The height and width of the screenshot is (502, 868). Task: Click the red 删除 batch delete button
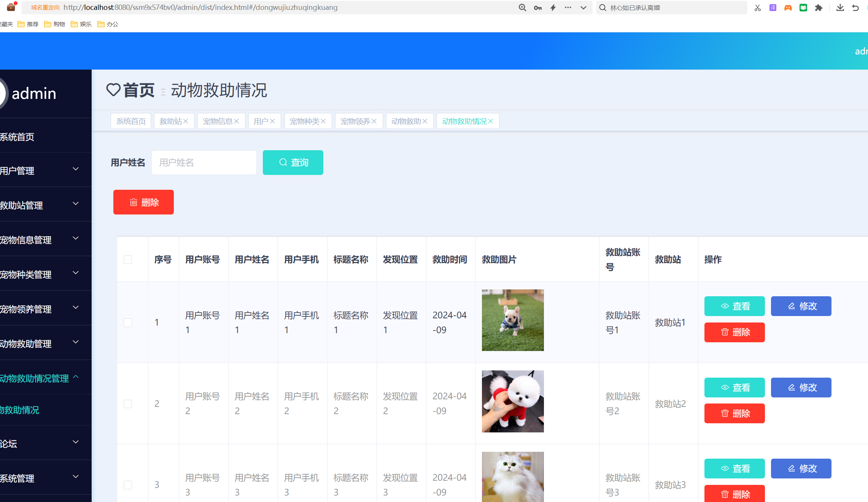(143, 202)
